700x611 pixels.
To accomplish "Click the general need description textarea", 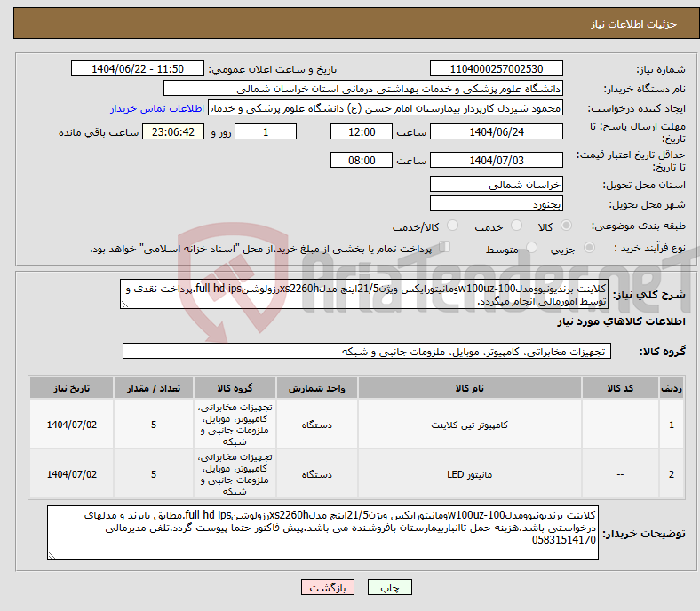I will click(x=364, y=294).
